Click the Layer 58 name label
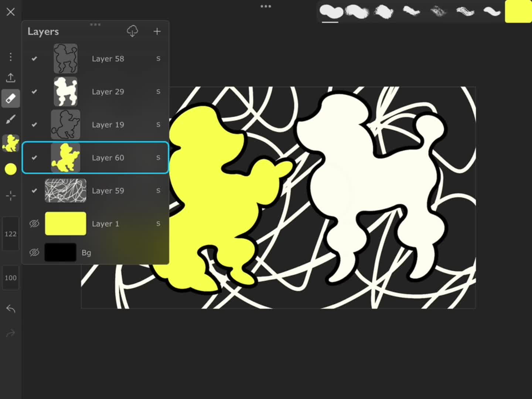 pyautogui.click(x=108, y=59)
